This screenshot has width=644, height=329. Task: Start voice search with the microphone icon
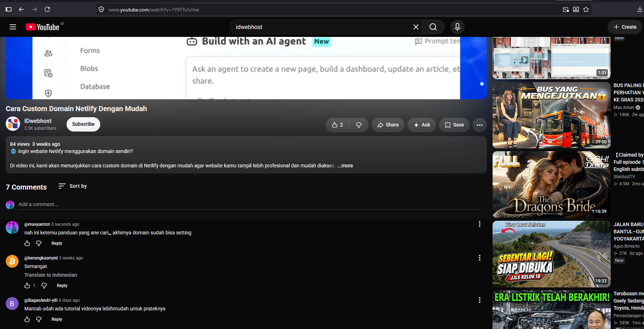click(x=457, y=27)
